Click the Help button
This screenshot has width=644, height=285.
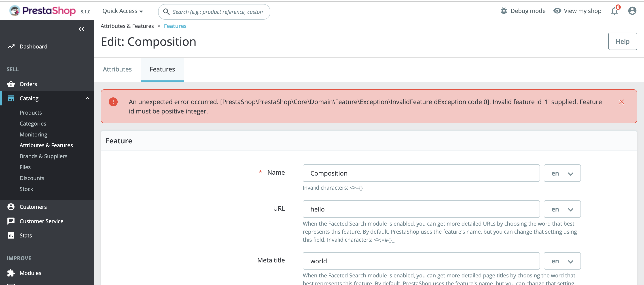coord(622,41)
